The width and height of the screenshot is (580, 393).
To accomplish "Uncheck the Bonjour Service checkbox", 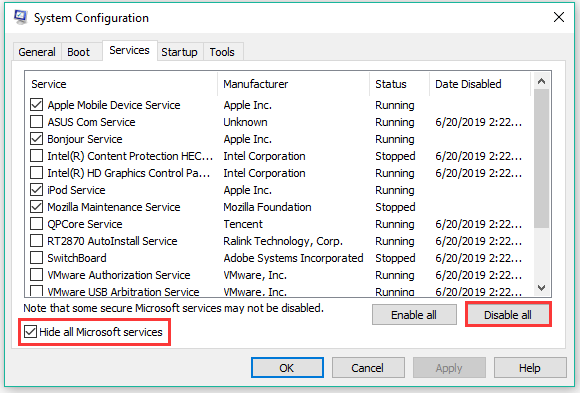I will [36, 139].
